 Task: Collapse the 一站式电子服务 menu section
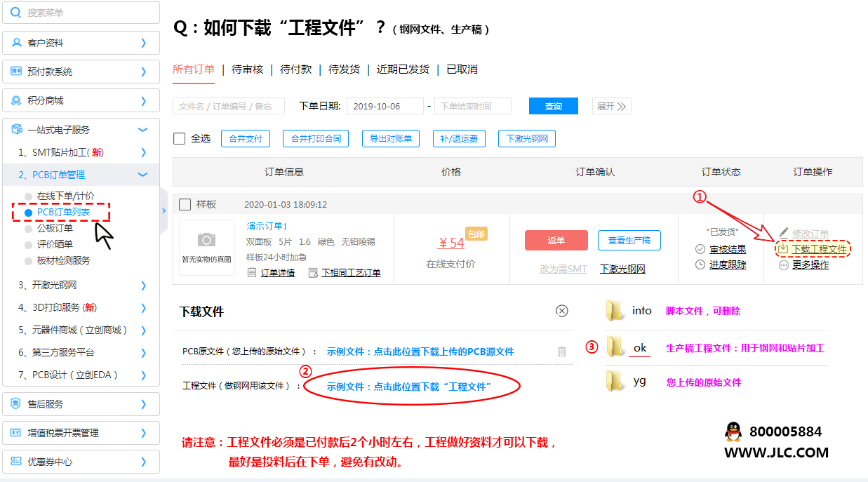point(143,130)
